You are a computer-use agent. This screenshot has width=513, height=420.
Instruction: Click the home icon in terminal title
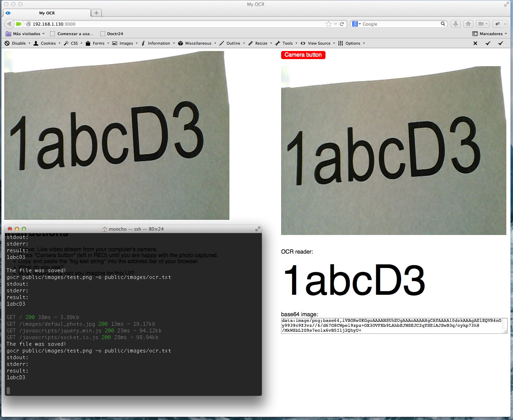[104, 229]
